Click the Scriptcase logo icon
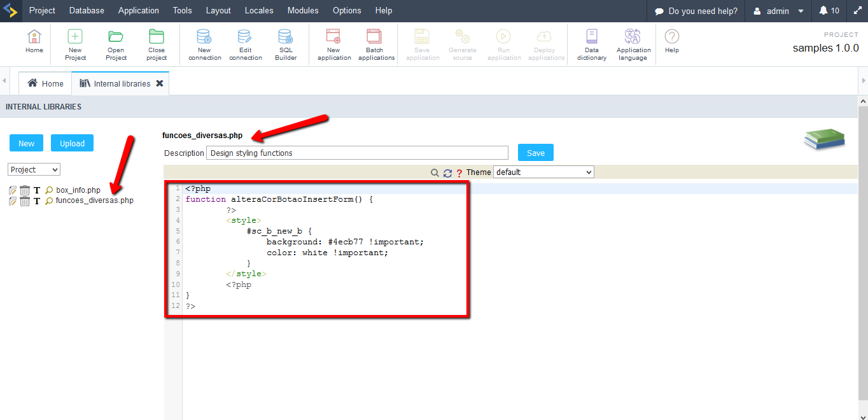This screenshot has height=420, width=868. 10,11
